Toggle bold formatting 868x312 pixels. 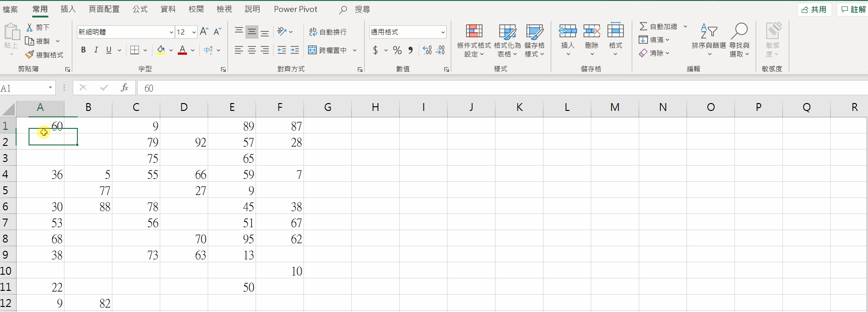click(83, 50)
